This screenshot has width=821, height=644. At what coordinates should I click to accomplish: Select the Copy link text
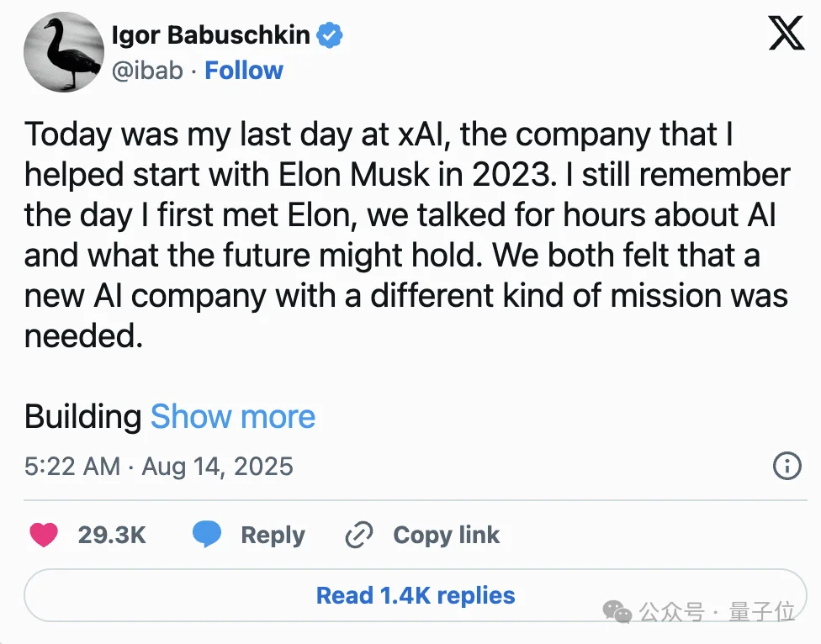pos(446,535)
